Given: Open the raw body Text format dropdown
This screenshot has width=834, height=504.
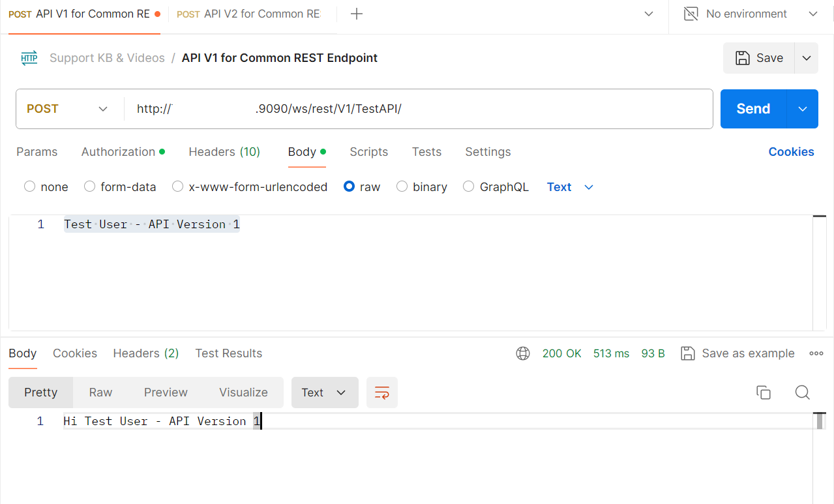Looking at the screenshot, I should point(571,186).
